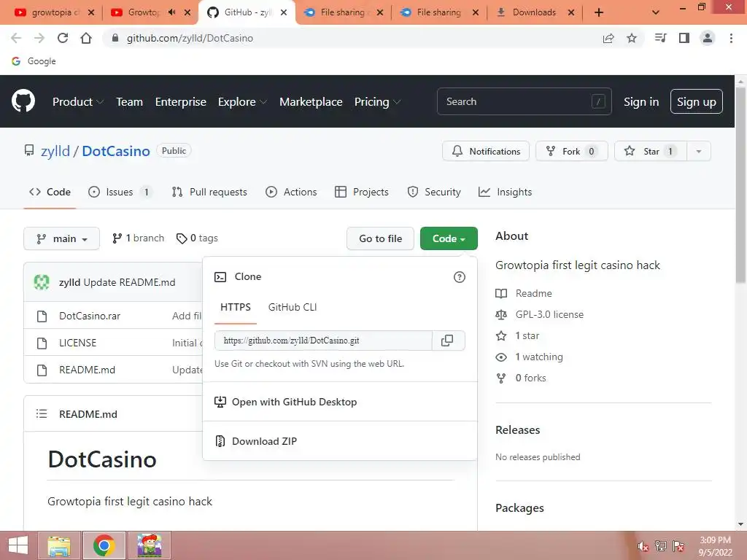Open the Windows Start button

coord(18,545)
